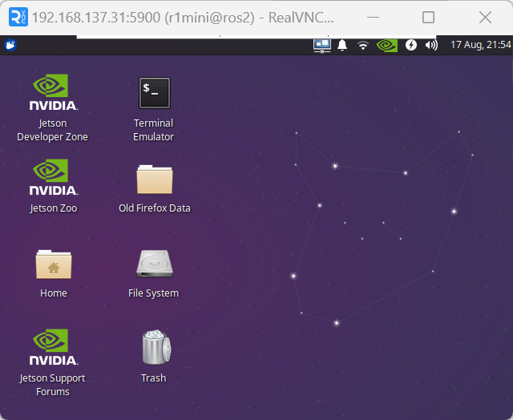The width and height of the screenshot is (513, 420).
Task: Open the Wi-Fi network indicator
Action: [x=363, y=45]
